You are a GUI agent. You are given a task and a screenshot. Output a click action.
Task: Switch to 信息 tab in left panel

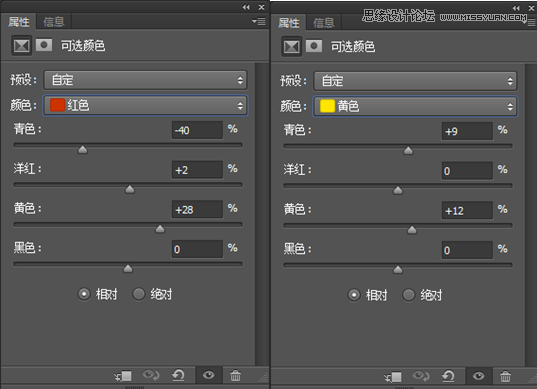coord(54,22)
